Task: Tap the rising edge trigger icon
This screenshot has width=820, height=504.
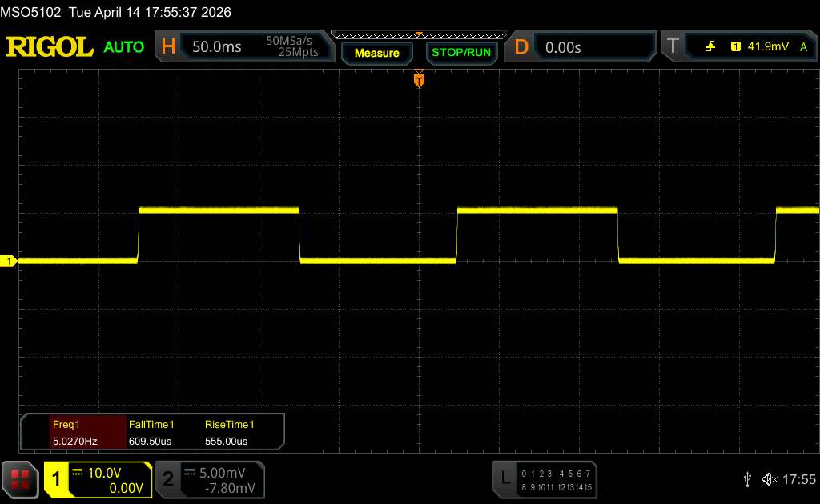Action: tap(710, 47)
